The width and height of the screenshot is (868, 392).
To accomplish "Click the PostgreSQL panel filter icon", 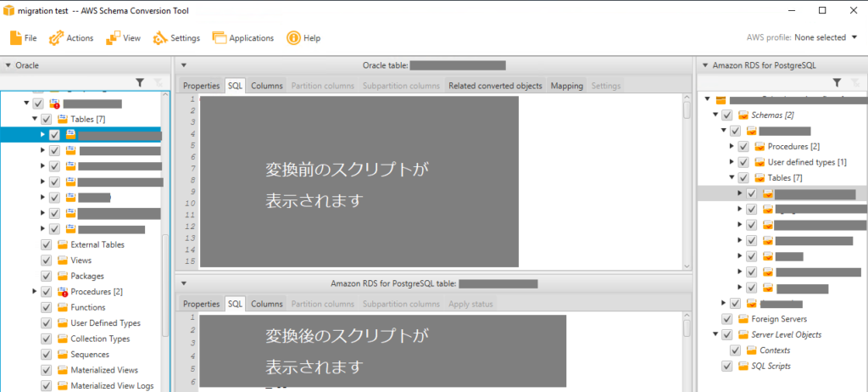I will click(x=837, y=82).
